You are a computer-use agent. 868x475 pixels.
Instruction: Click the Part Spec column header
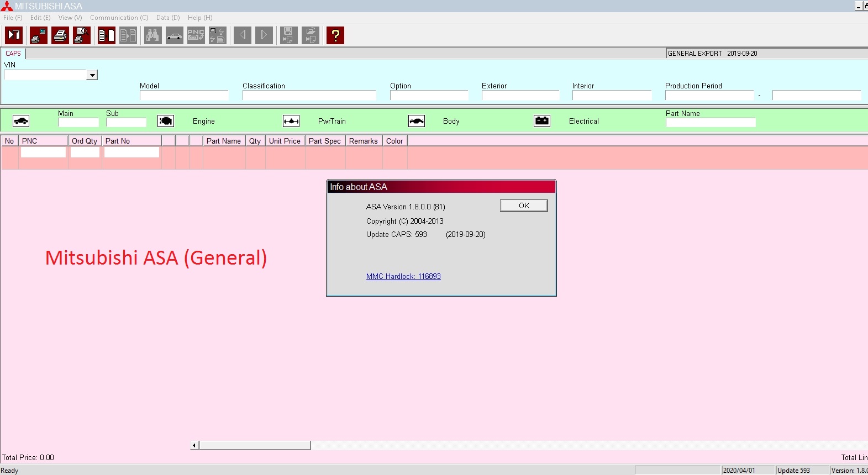click(x=325, y=141)
